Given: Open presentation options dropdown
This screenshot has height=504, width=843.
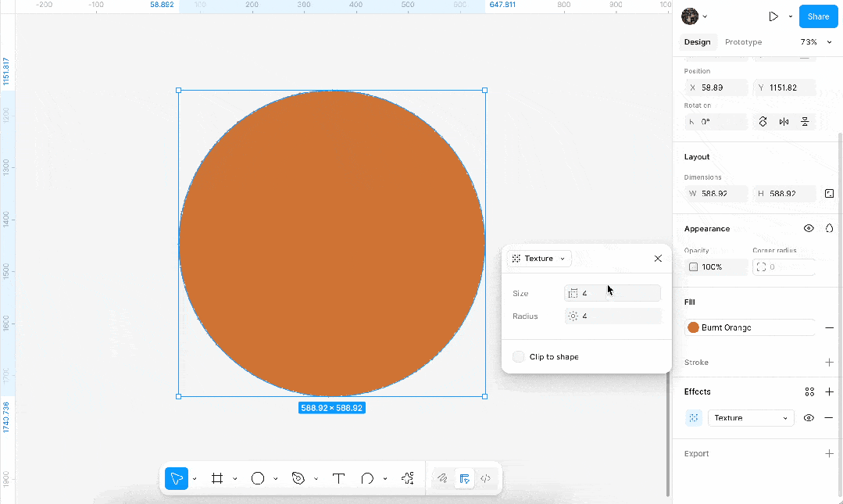Looking at the screenshot, I should (791, 16).
